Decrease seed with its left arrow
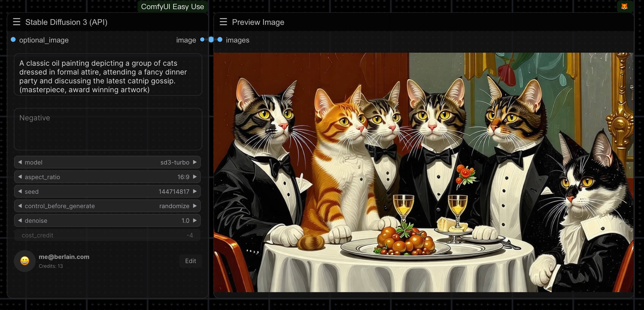Image resolution: width=644 pixels, height=310 pixels. [x=20, y=191]
